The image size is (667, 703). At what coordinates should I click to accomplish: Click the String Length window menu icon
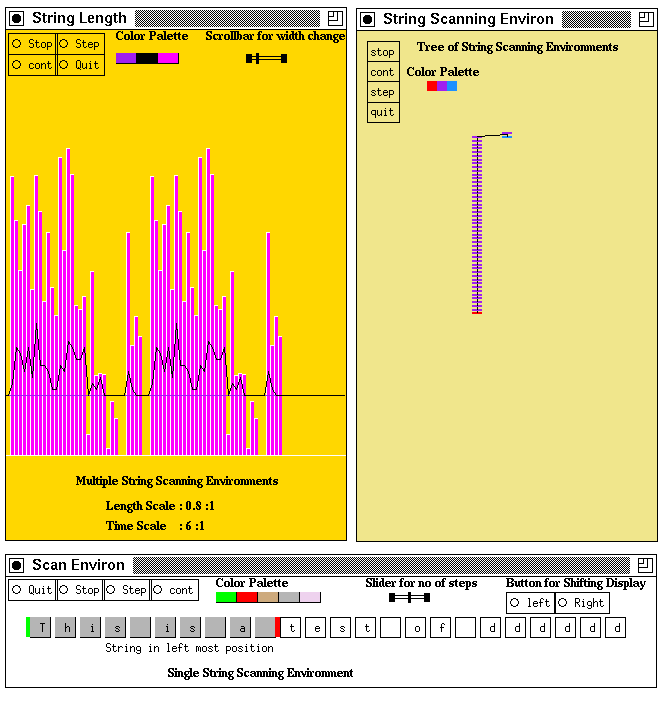16,18
